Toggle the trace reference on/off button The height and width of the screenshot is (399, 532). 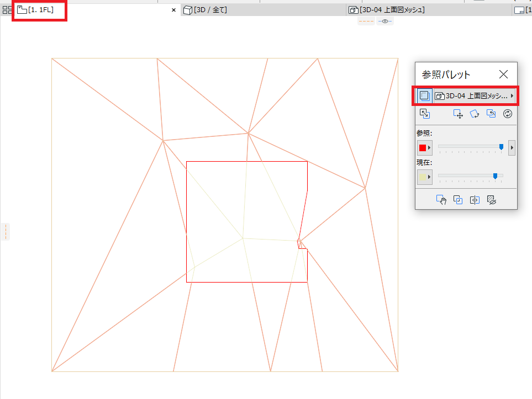(424, 95)
